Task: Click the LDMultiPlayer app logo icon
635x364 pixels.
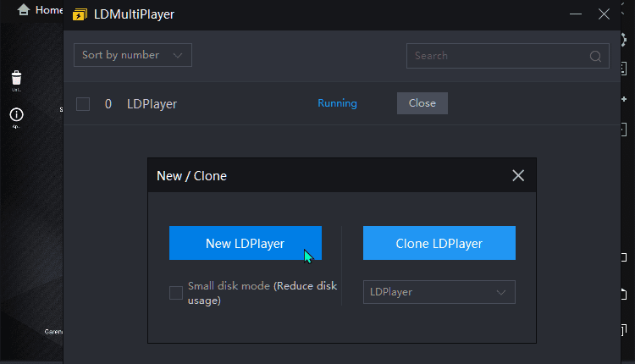Action: (80, 14)
